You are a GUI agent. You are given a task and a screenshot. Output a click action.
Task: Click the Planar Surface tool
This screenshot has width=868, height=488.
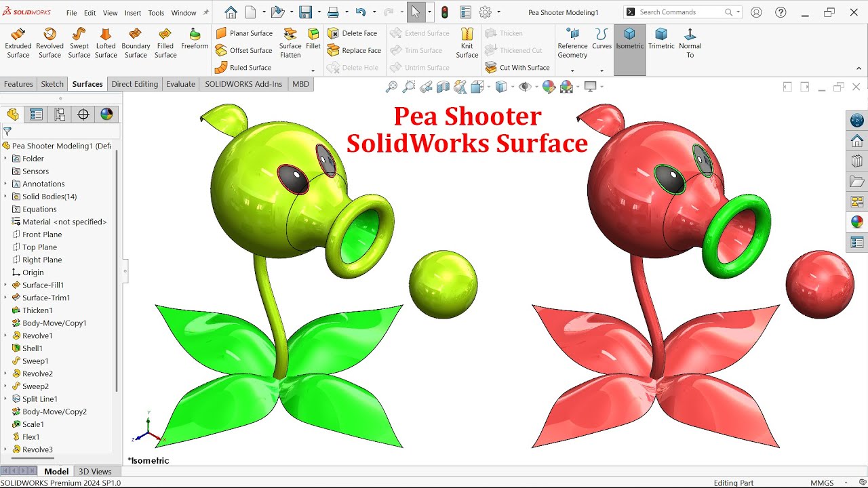tap(244, 33)
